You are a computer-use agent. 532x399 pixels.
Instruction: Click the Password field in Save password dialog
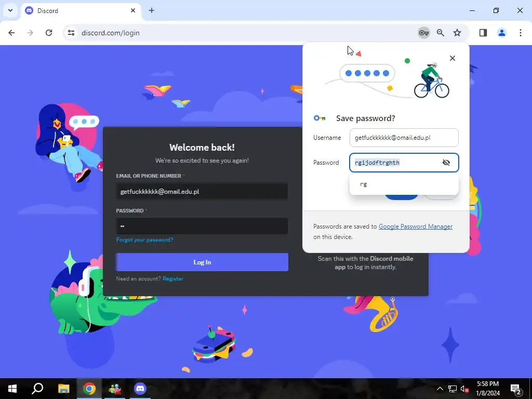404,163
